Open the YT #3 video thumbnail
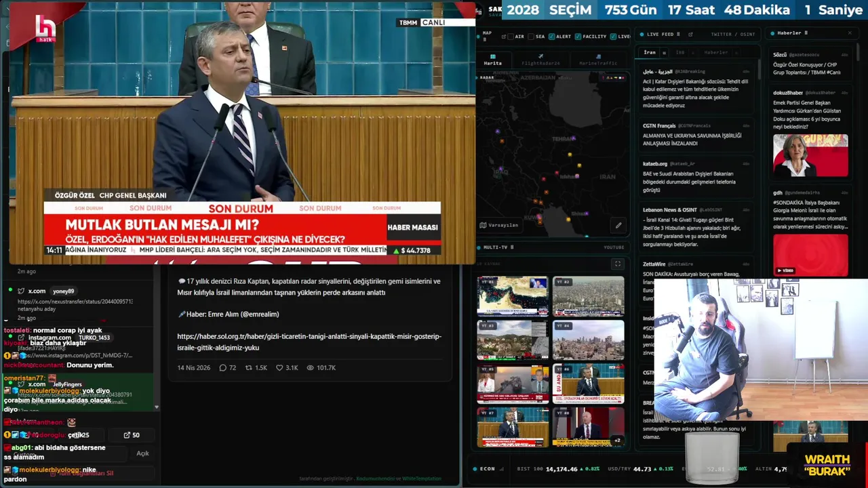 coord(513,340)
